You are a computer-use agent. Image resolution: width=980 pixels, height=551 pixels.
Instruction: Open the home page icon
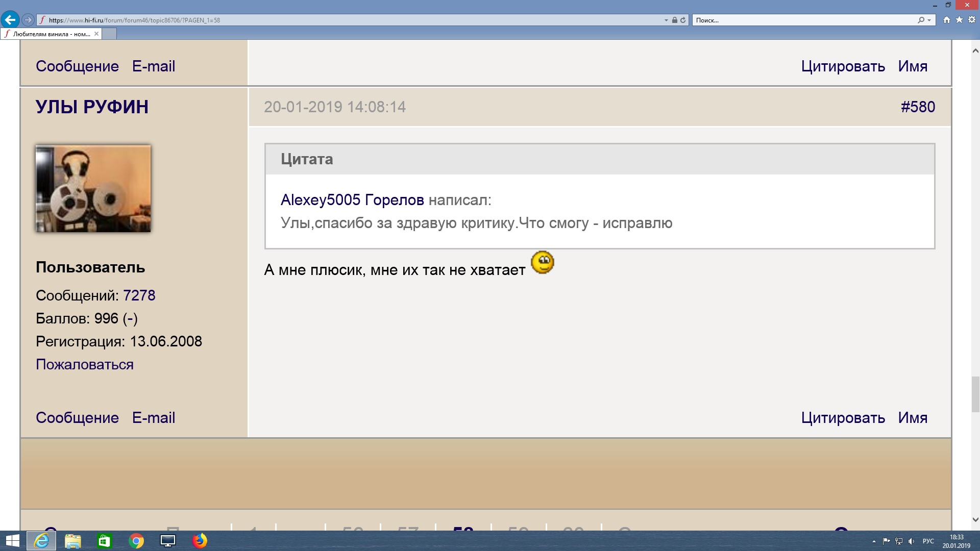tap(946, 20)
